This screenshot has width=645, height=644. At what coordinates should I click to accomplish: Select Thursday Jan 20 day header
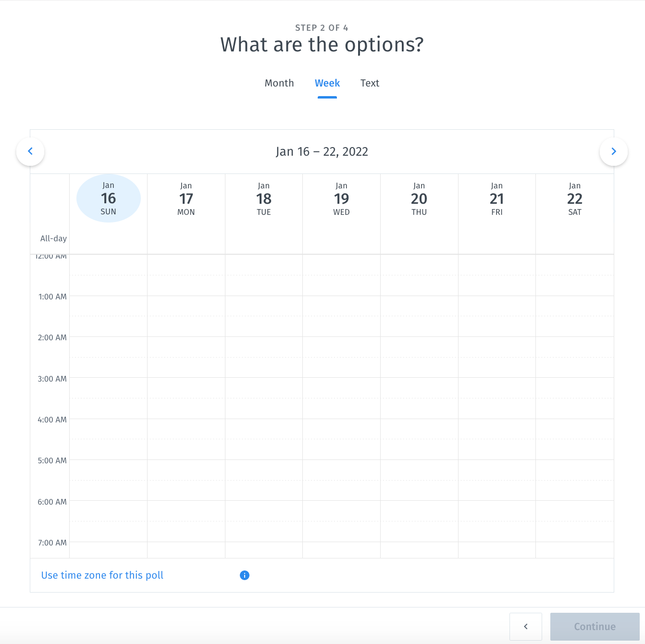click(x=419, y=198)
